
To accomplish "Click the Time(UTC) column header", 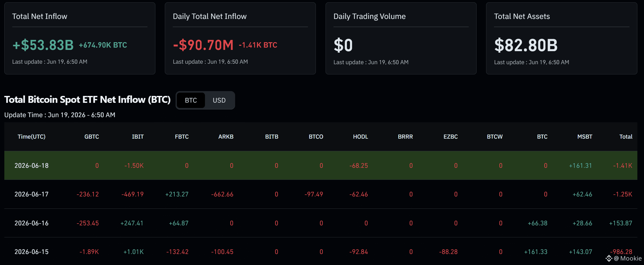I will pyautogui.click(x=31, y=137).
